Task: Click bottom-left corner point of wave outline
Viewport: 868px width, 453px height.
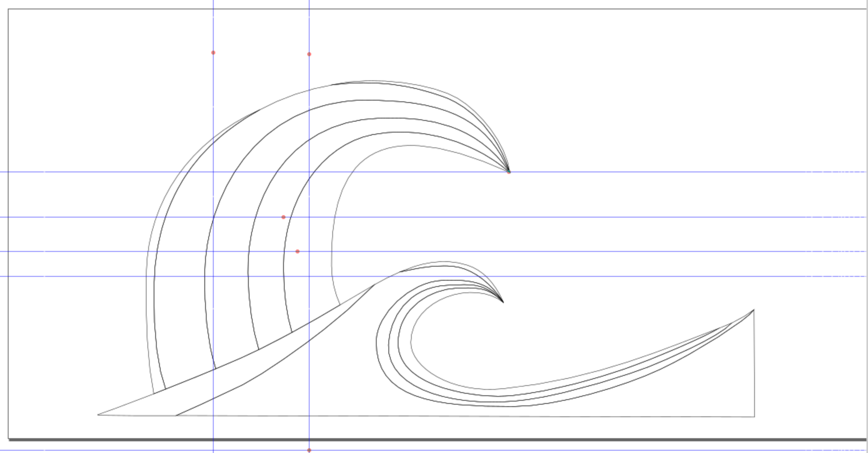Action: click(98, 415)
